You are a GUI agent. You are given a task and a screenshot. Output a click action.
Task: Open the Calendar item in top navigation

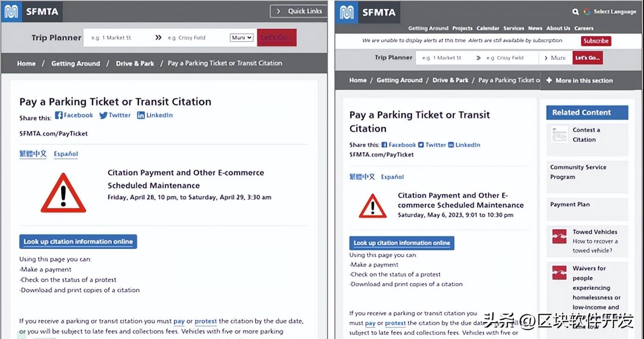[x=487, y=28]
